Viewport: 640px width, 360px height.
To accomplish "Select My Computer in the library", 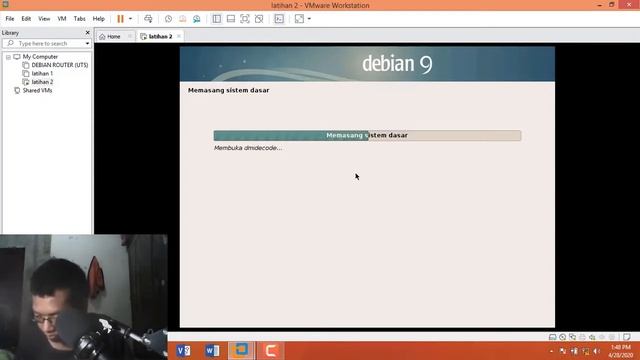I will click(40, 57).
